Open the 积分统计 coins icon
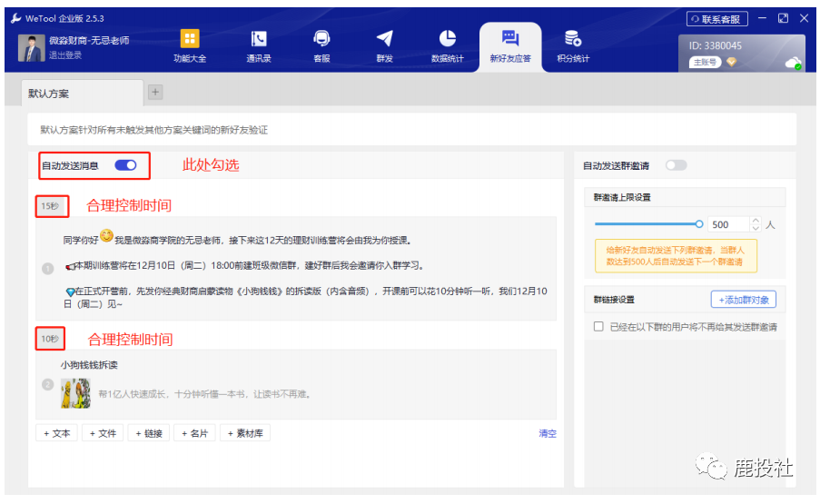Screen dimensions: 820x504 [x=573, y=38]
